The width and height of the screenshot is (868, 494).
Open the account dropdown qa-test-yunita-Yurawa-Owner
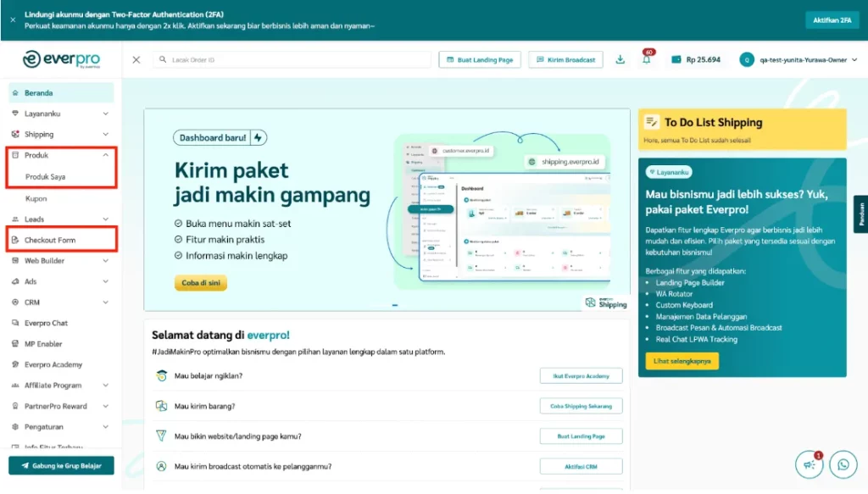coord(799,59)
